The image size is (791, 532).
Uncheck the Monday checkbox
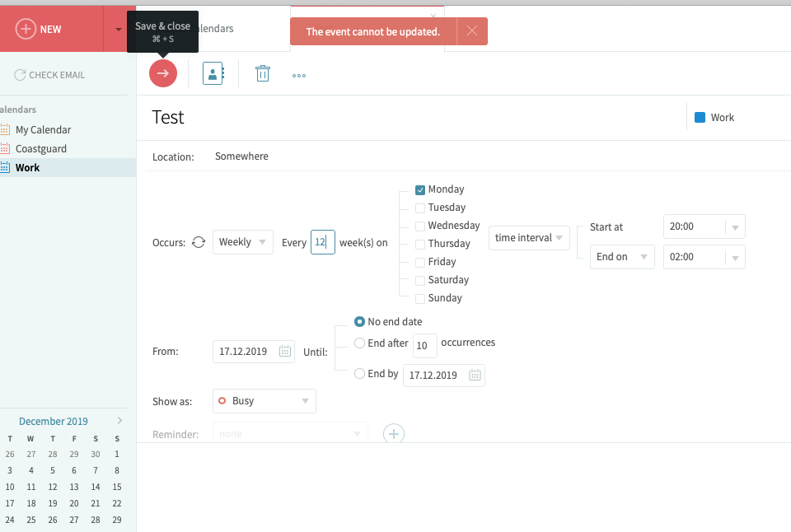419,190
